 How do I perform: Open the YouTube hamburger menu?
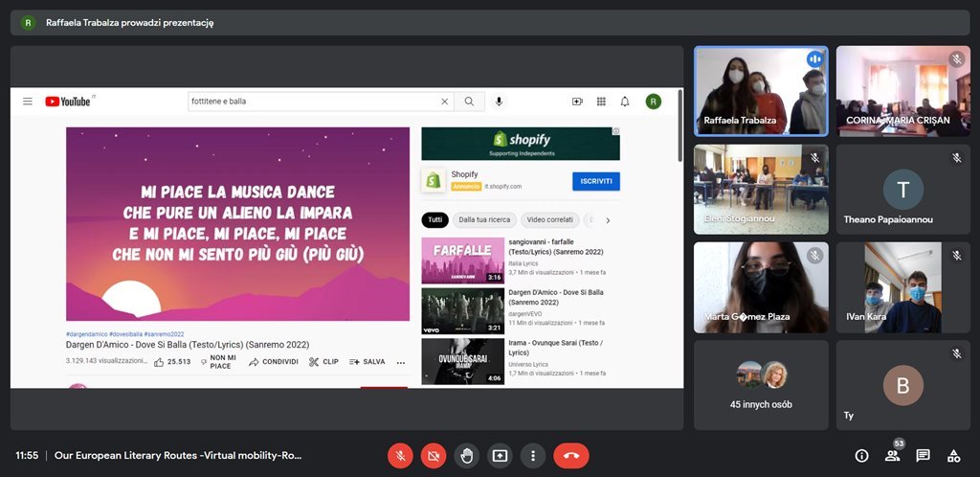pyautogui.click(x=28, y=102)
